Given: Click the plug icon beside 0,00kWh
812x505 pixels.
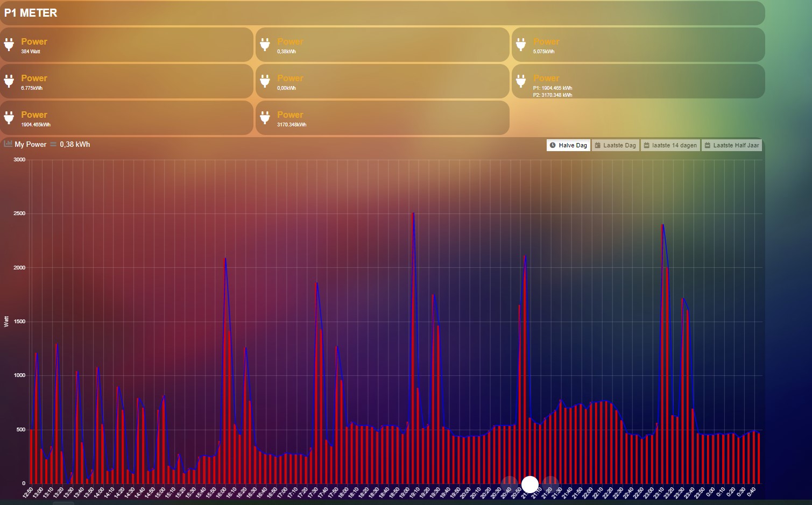Looking at the screenshot, I should tap(265, 81).
